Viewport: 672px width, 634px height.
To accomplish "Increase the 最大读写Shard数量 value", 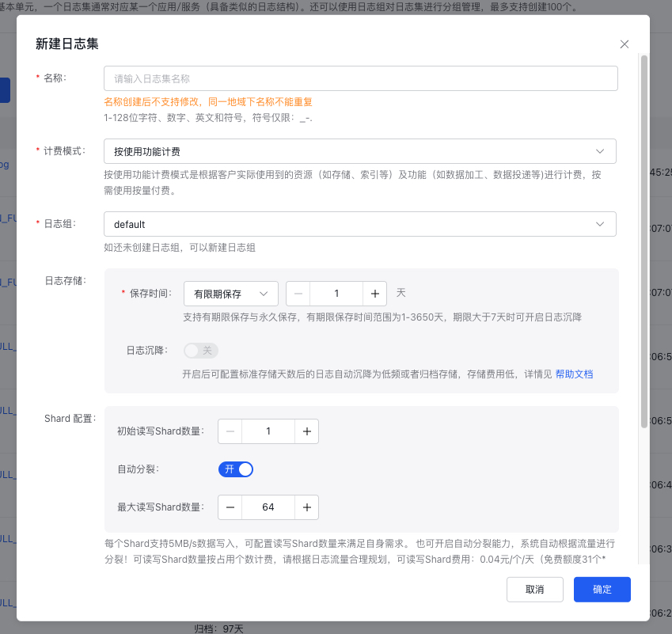I will [x=307, y=507].
